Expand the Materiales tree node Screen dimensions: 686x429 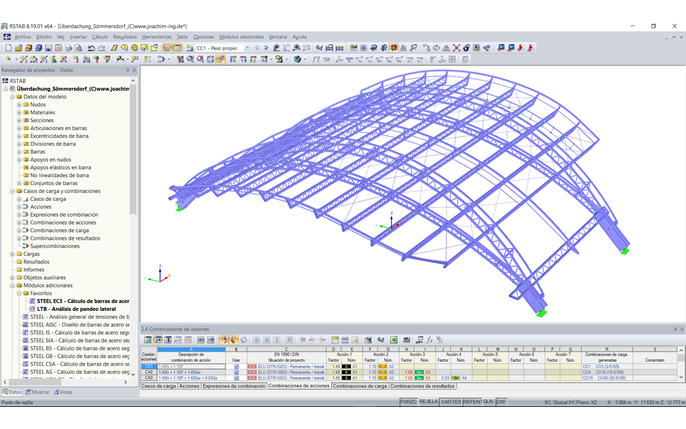(19, 112)
